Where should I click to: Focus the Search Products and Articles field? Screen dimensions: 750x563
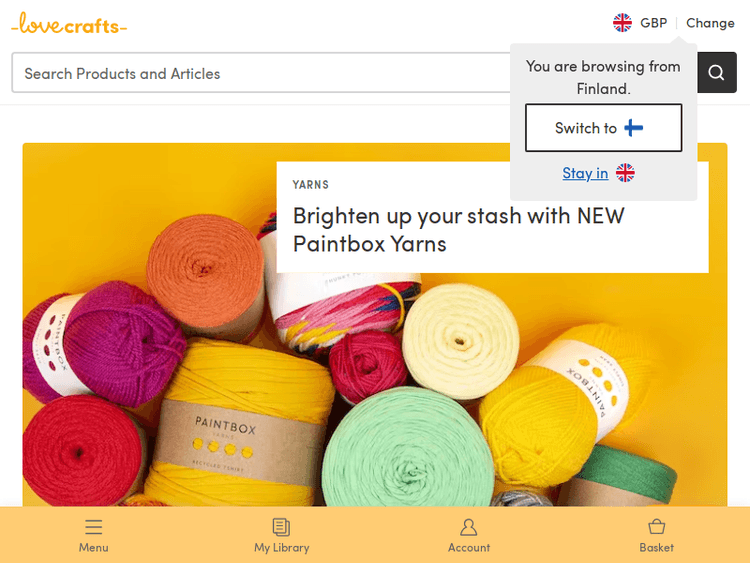tap(260, 73)
